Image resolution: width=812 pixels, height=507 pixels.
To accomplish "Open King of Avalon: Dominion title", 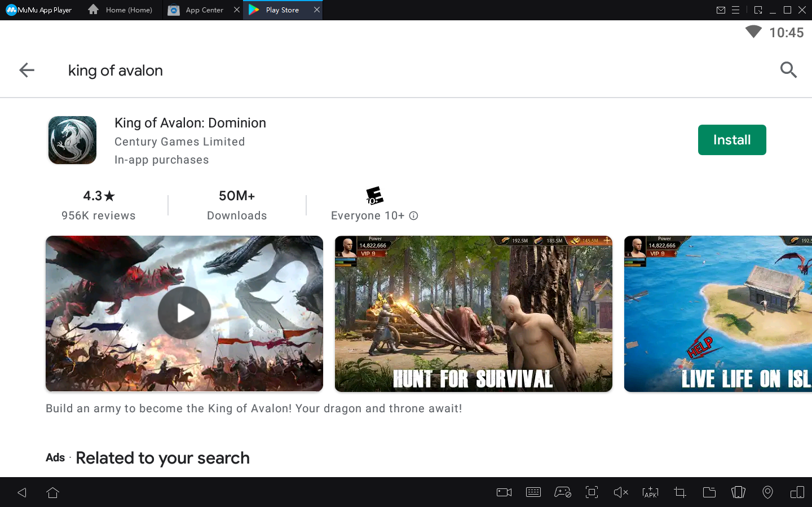I will tap(190, 123).
